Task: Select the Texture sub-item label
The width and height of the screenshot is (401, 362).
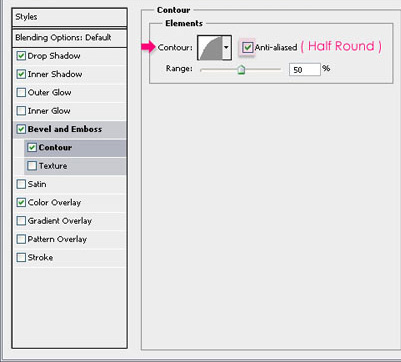Action: pyautogui.click(x=53, y=166)
